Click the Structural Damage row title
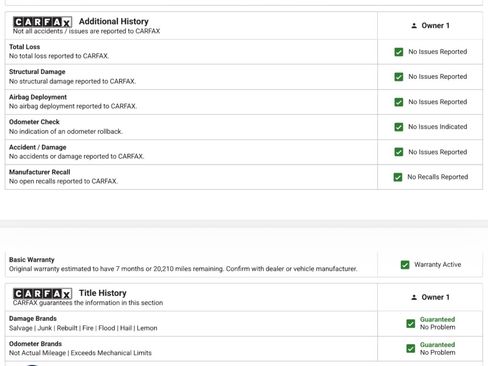This screenshot has width=488, height=366. 37,72
